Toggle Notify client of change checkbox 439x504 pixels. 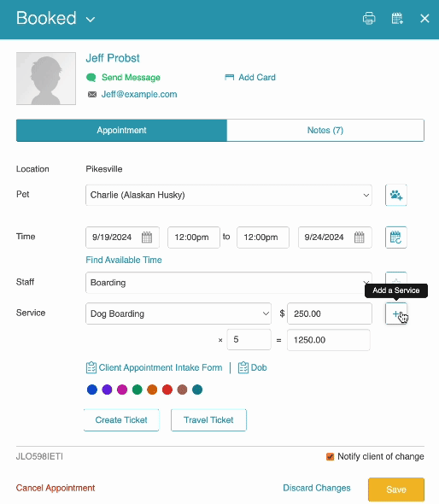330,457
